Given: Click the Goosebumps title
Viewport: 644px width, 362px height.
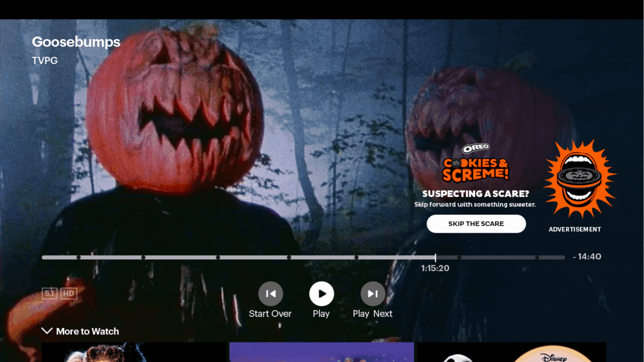Looking at the screenshot, I should point(76,42).
